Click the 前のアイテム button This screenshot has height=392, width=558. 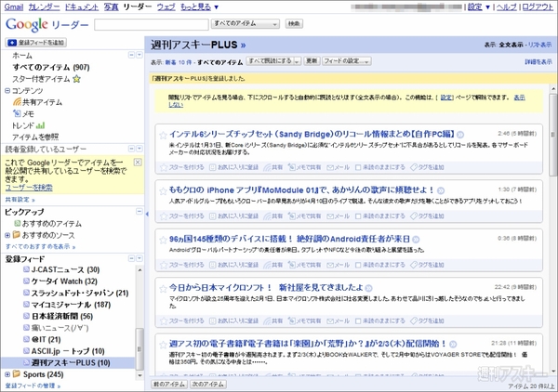pyautogui.click(x=169, y=385)
